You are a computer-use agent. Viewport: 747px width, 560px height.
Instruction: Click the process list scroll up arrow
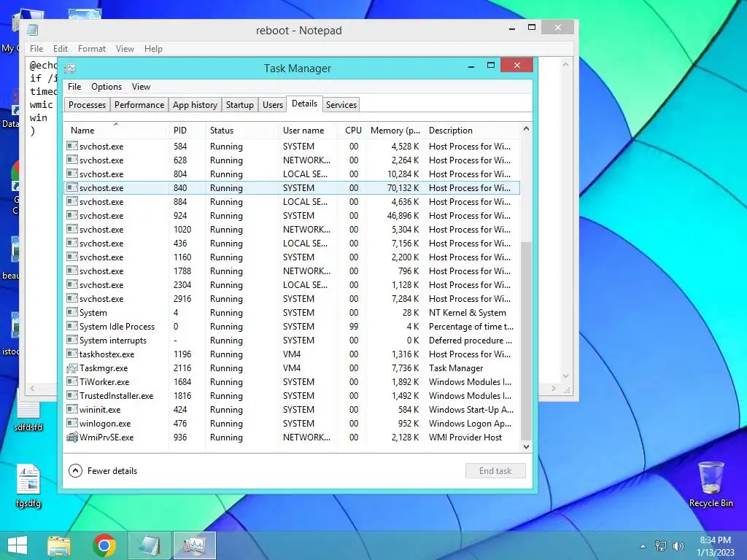[526, 128]
